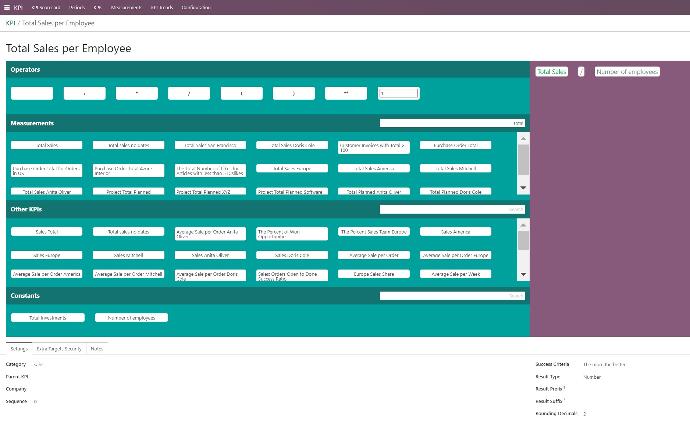
Task: Go back via KPI breadcrumb link
Action: coord(11,23)
